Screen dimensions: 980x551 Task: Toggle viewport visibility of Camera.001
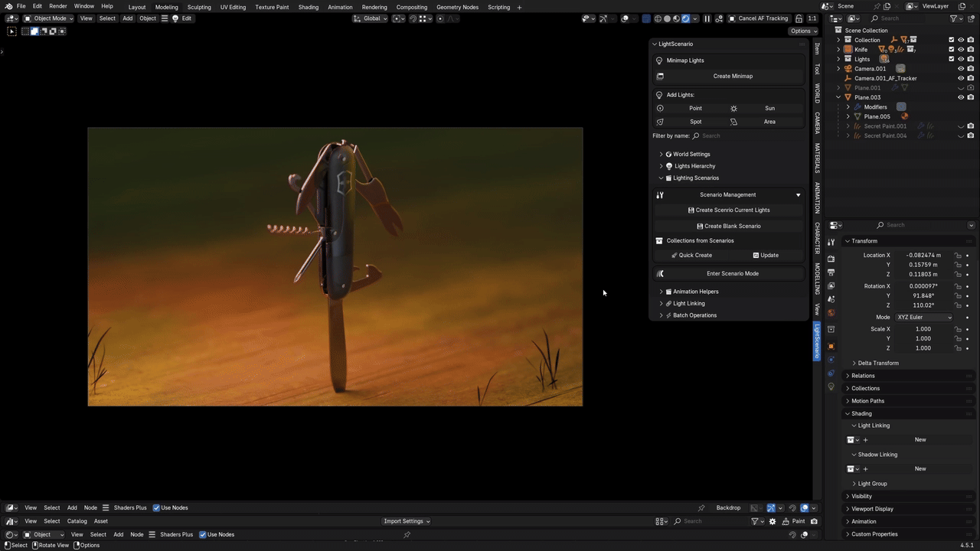961,69
